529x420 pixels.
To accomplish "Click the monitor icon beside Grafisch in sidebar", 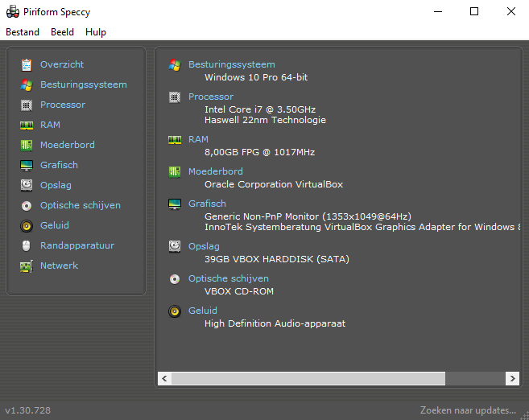I will coord(27,165).
